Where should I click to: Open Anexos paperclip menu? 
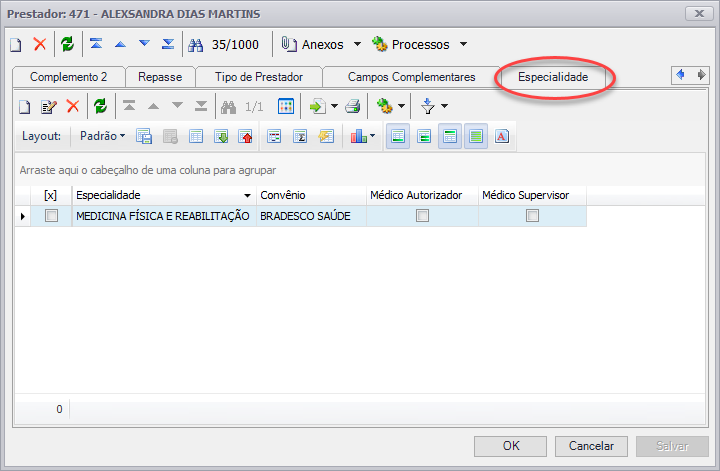click(321, 45)
